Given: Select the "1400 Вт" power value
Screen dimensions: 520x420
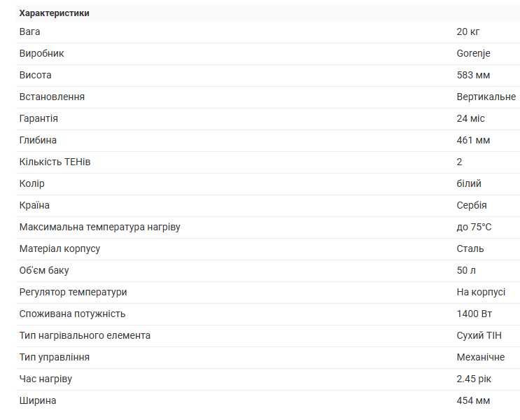Looking at the screenshot, I should click(x=476, y=314).
